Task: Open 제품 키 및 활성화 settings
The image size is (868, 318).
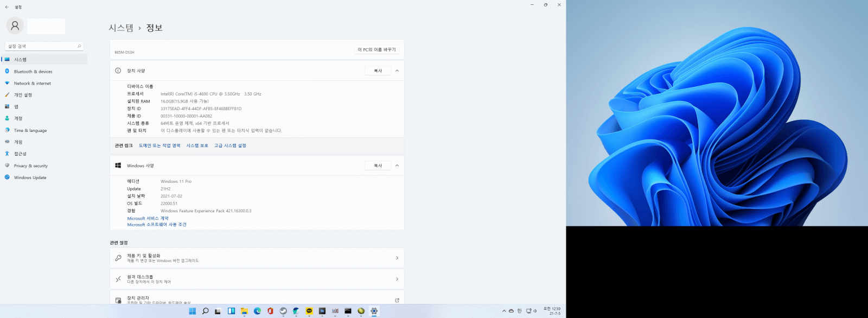Action: click(257, 258)
